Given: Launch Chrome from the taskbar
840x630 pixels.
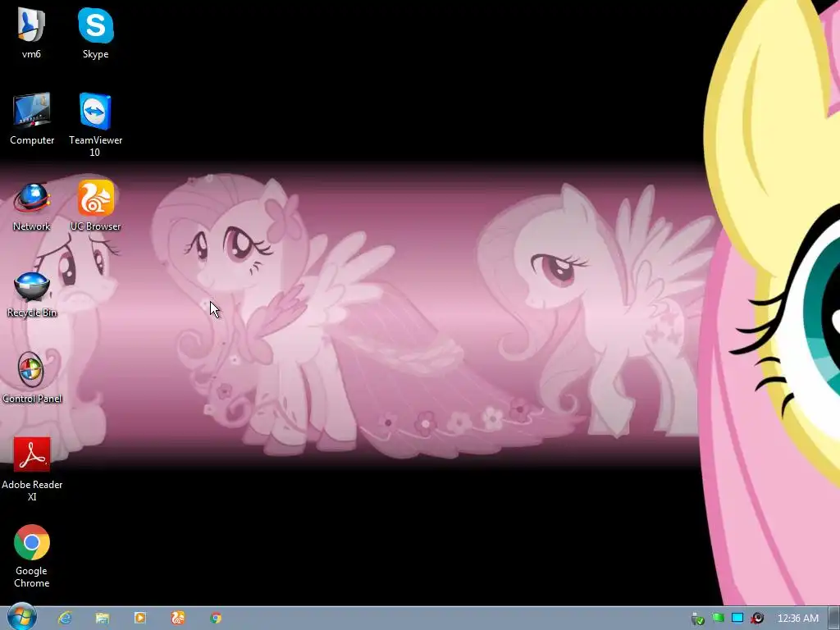Looking at the screenshot, I should (x=216, y=618).
